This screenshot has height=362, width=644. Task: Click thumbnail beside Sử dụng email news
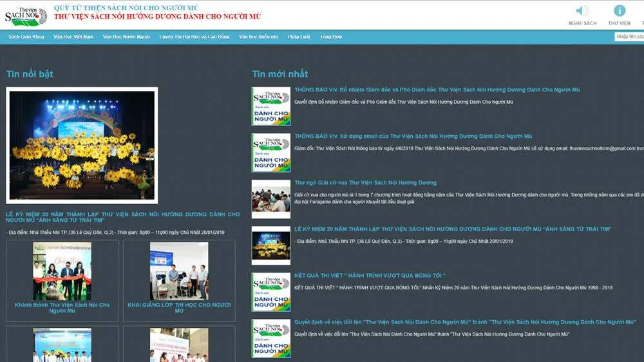[271, 153]
